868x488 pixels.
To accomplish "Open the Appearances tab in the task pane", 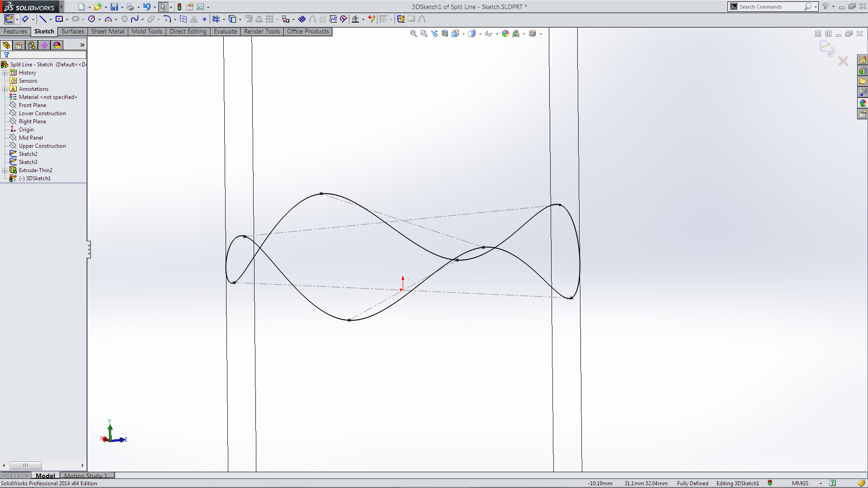I will (863, 103).
